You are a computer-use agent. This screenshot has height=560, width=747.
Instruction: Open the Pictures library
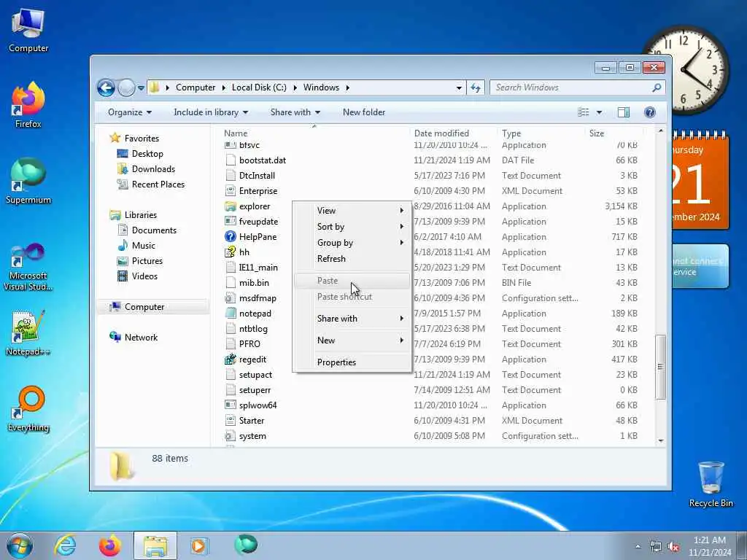[x=147, y=261]
